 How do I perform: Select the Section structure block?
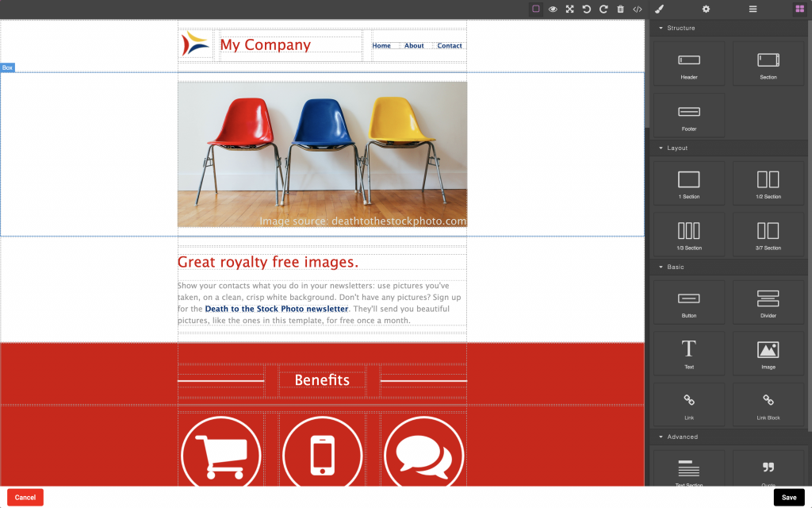tap(768, 63)
